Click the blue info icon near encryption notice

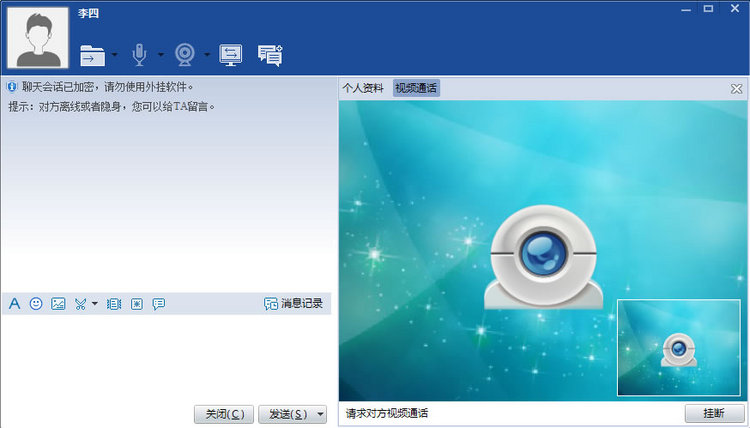[x=12, y=88]
